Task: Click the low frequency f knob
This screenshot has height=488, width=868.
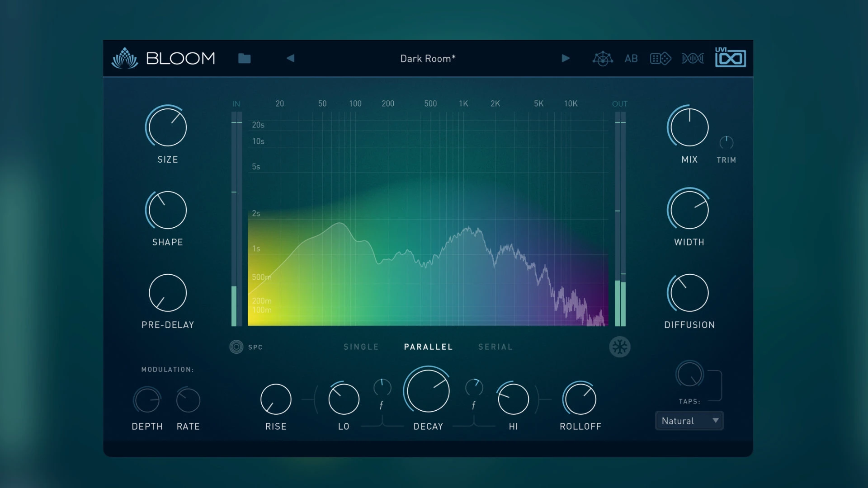Action: pos(382,387)
